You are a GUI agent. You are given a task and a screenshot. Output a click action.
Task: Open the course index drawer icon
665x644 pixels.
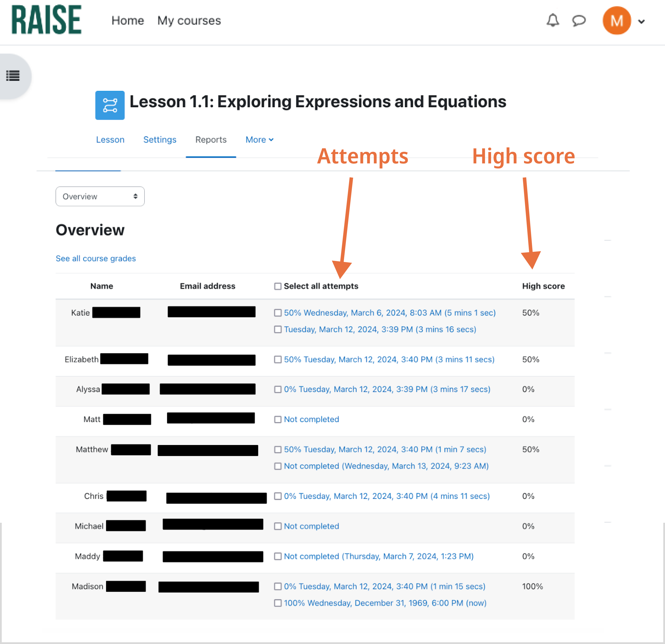13,76
